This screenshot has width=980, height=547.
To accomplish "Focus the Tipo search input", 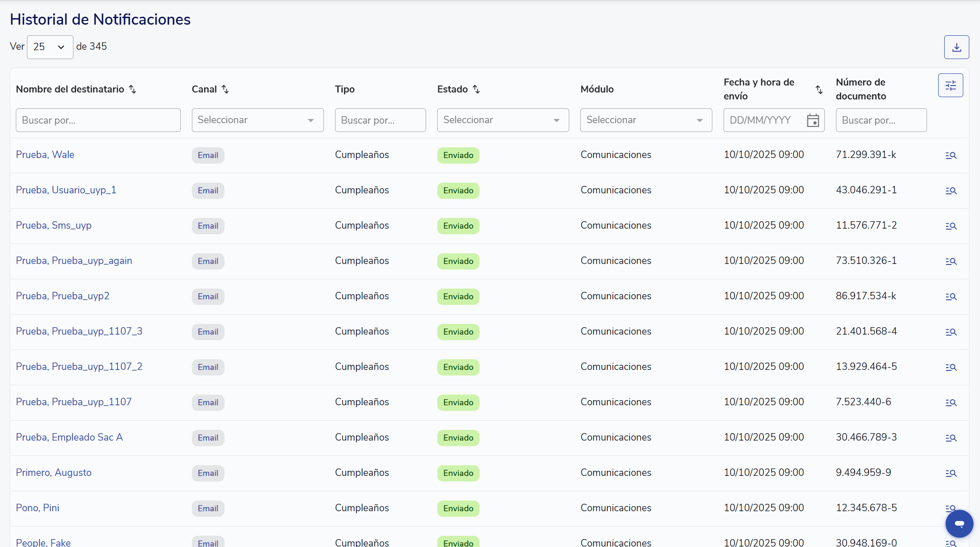I will (380, 120).
